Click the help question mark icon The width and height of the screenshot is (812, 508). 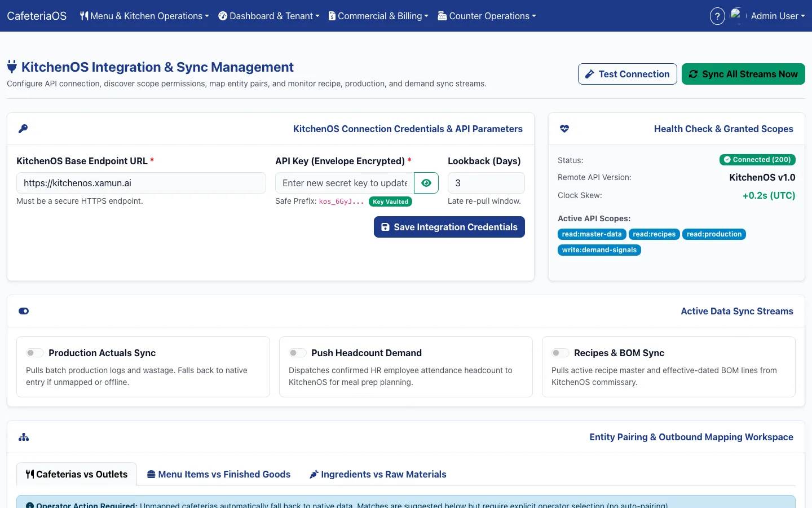717,16
